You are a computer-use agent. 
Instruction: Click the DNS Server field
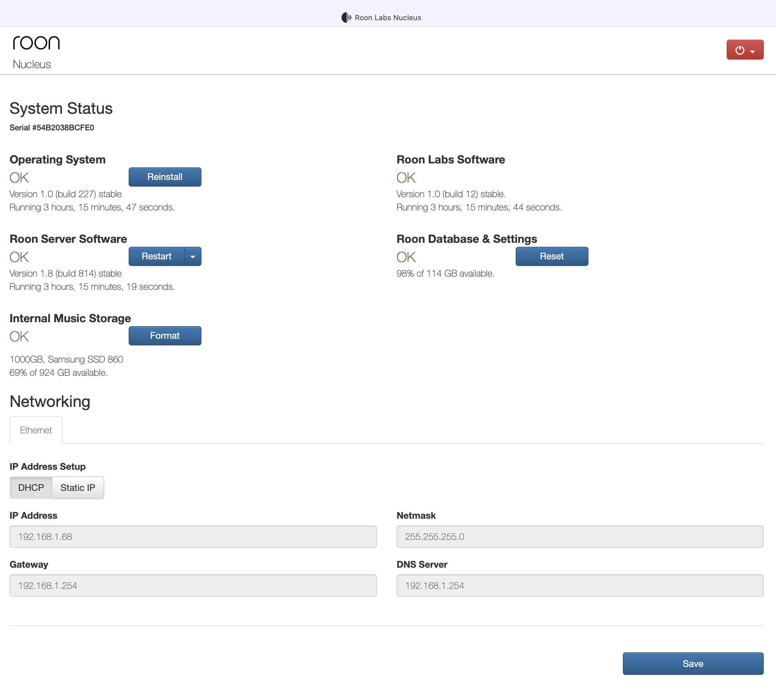click(580, 586)
